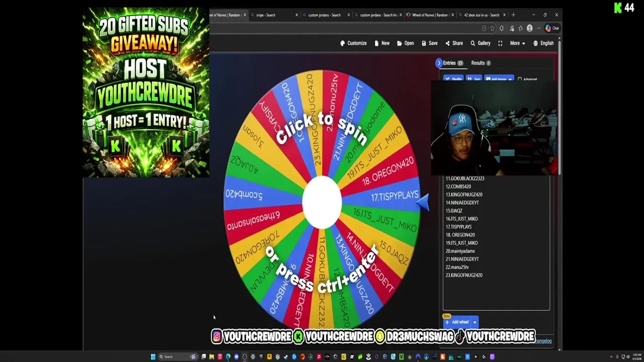The width and height of the screenshot is (644, 362).
Task: Open Microsoft Edge from taskbar
Action: point(228,357)
